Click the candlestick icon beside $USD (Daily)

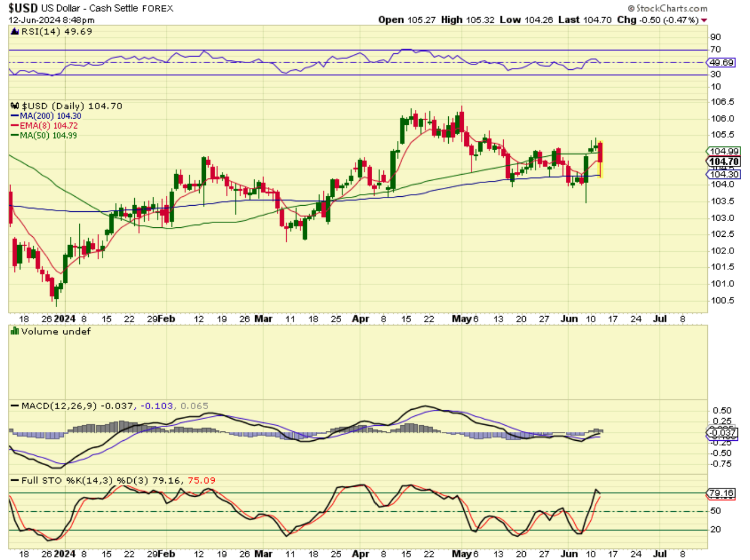point(15,106)
